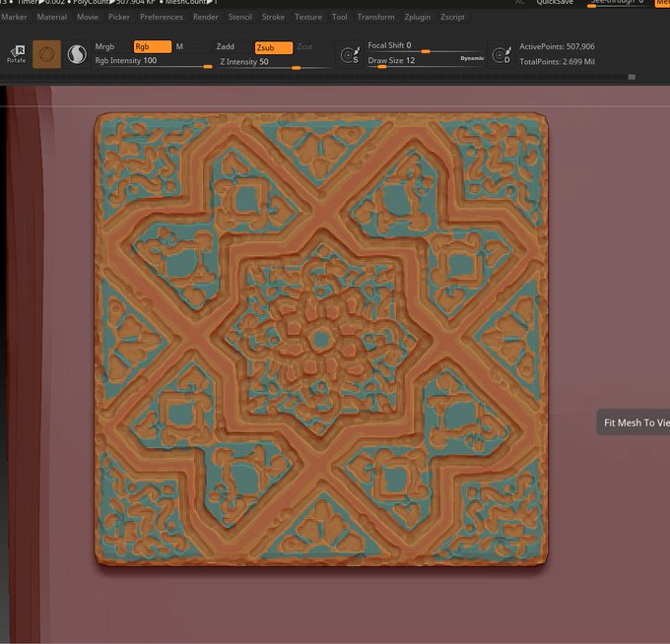Click the TotalPoints: 2.699 Mil readout
This screenshot has height=644, width=670.
tap(557, 61)
